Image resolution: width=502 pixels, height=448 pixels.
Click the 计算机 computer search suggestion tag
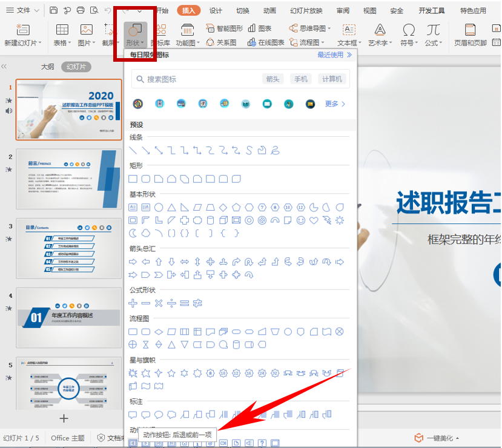click(x=332, y=79)
